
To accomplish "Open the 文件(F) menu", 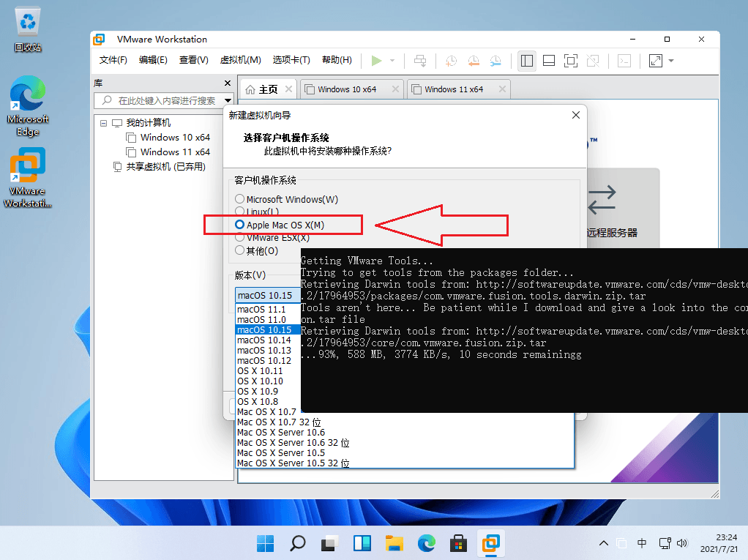I will point(113,60).
